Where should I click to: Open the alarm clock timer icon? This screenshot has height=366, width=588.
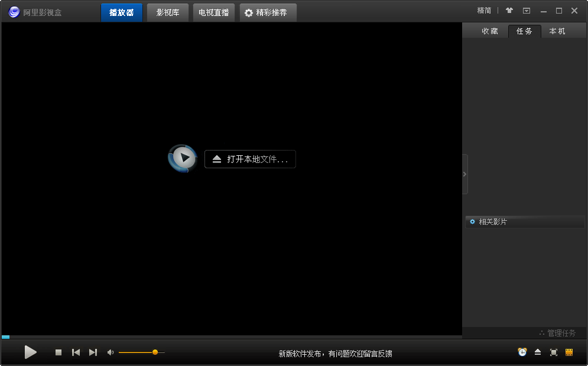pyautogui.click(x=522, y=352)
